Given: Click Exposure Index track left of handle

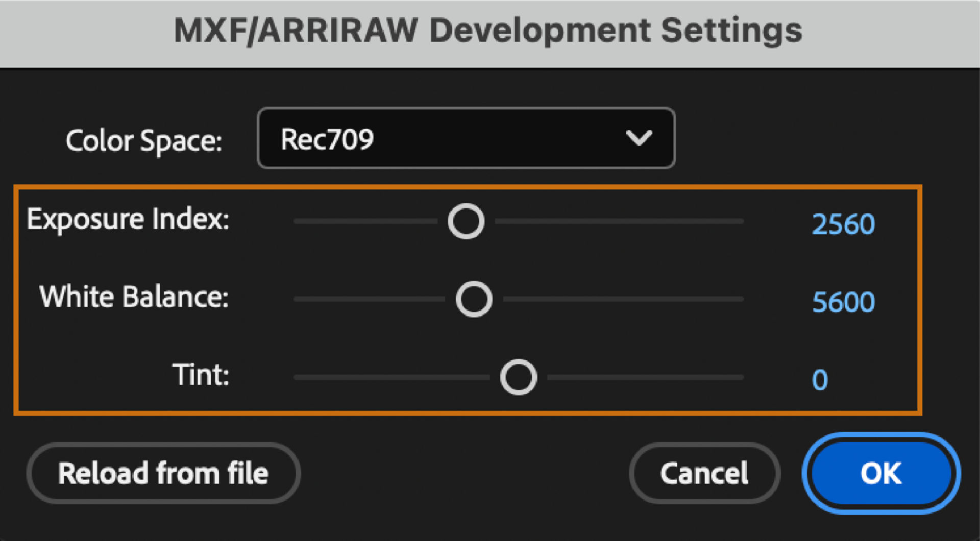Looking at the screenshot, I should 365,222.
